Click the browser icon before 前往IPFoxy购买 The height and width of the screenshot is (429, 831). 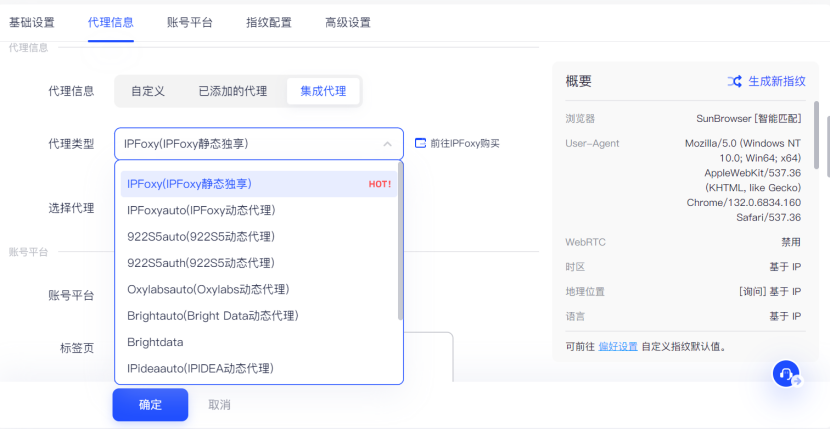pyautogui.click(x=420, y=143)
